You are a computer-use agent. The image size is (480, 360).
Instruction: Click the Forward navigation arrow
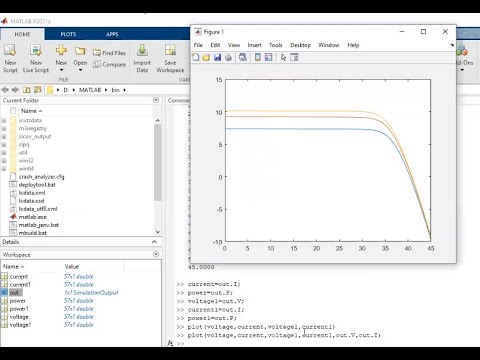pyautogui.click(x=15, y=90)
